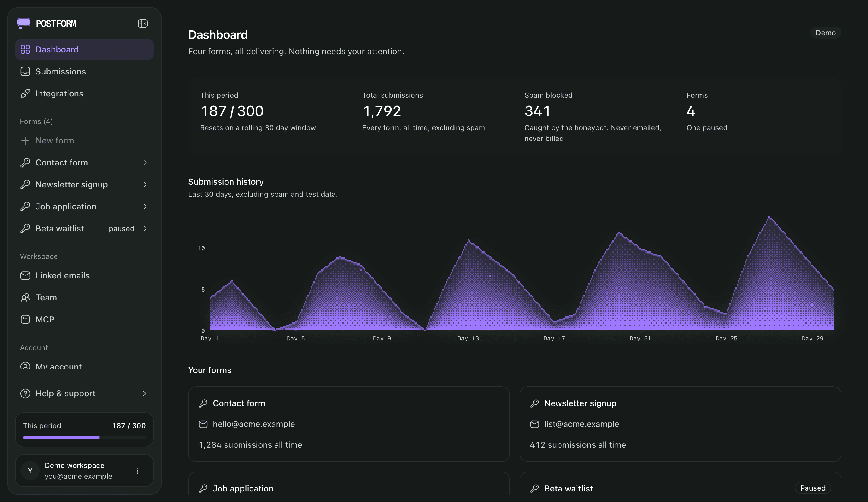Viewport: 868px width, 502px height.
Task: Click the Demo badge at top right
Action: tap(826, 33)
